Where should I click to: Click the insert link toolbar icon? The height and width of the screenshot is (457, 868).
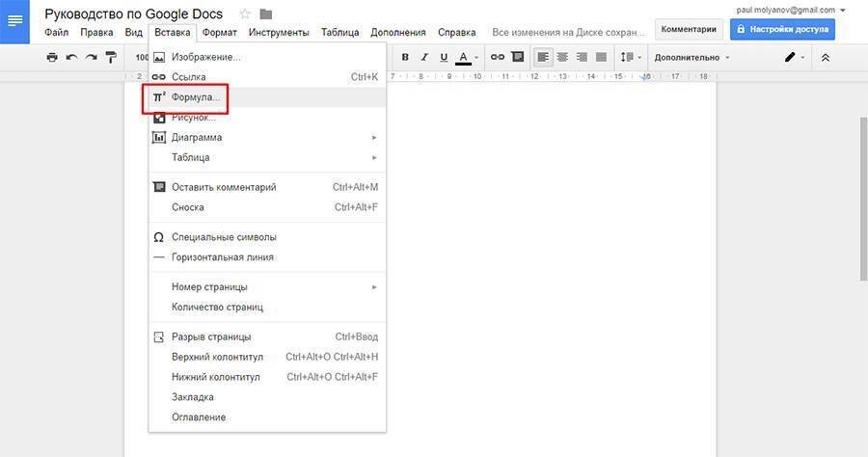coord(498,57)
